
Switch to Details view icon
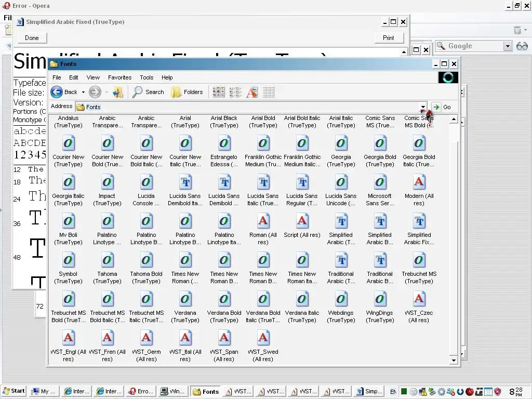click(x=269, y=92)
